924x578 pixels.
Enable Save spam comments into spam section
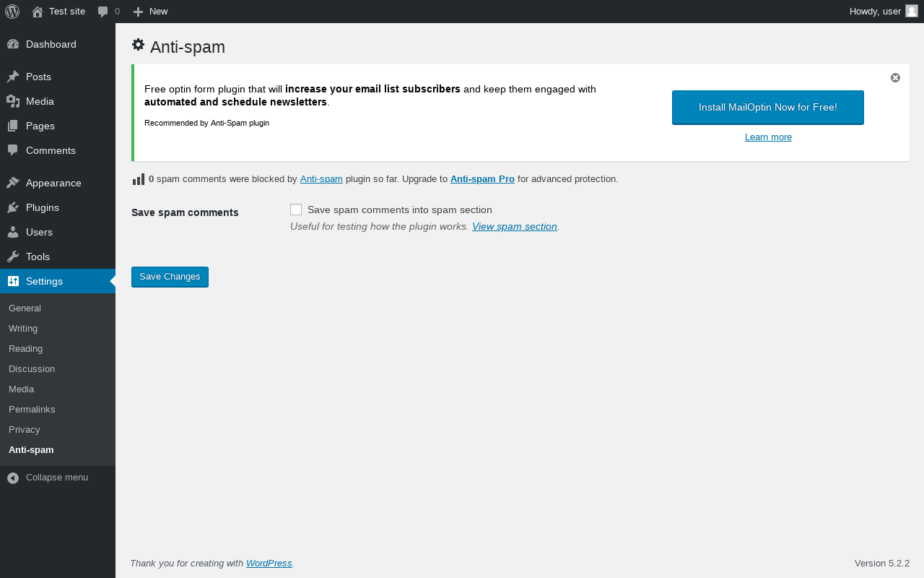(296, 210)
